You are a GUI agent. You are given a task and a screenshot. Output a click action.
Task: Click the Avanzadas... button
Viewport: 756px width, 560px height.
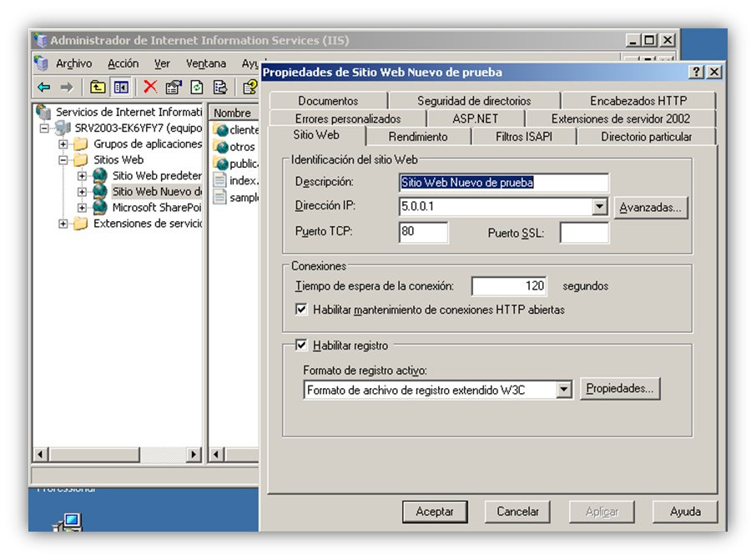pos(650,208)
